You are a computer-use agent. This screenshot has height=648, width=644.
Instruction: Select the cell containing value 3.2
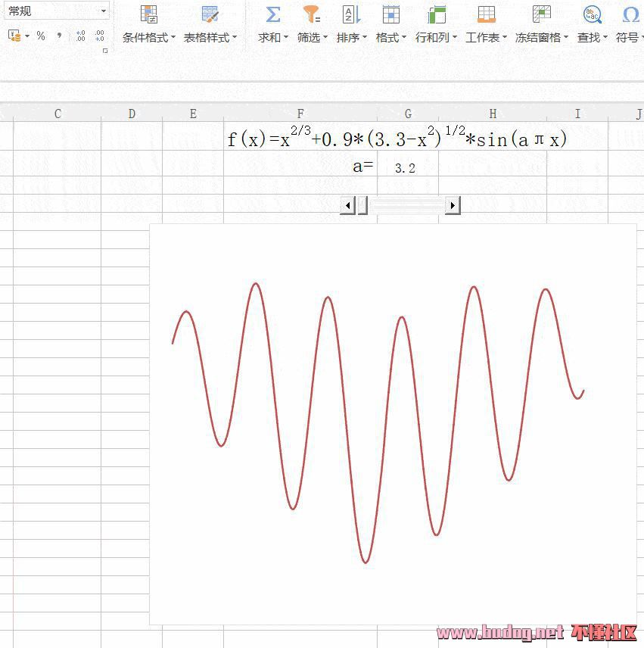click(407, 167)
